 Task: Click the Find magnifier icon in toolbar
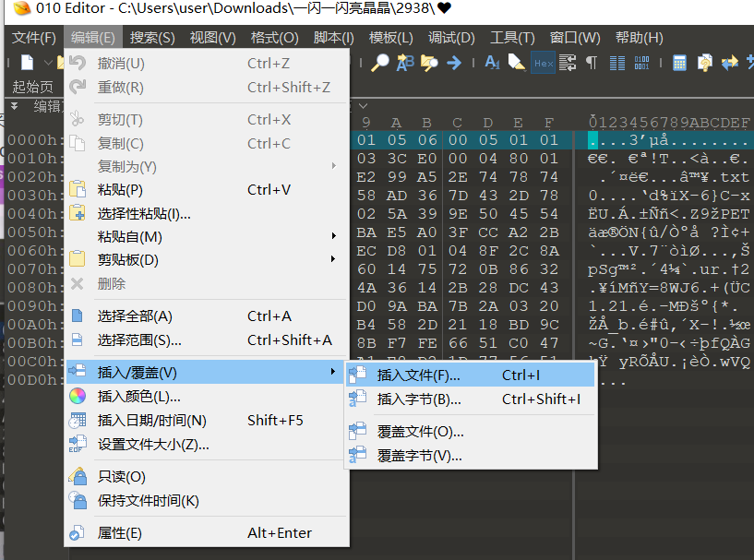click(380, 63)
